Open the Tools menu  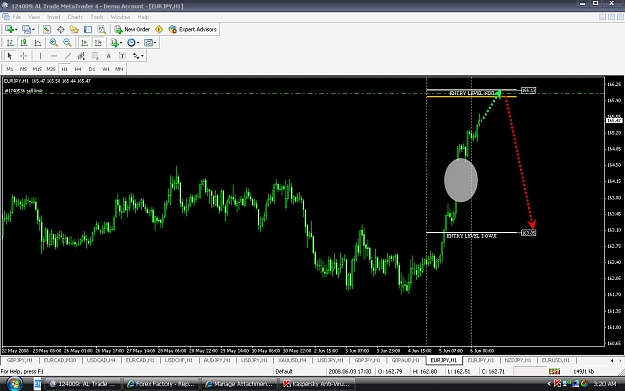tap(97, 17)
